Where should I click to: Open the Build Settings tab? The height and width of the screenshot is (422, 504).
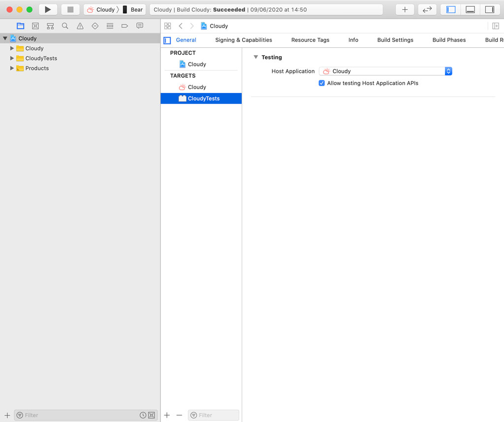pos(395,40)
